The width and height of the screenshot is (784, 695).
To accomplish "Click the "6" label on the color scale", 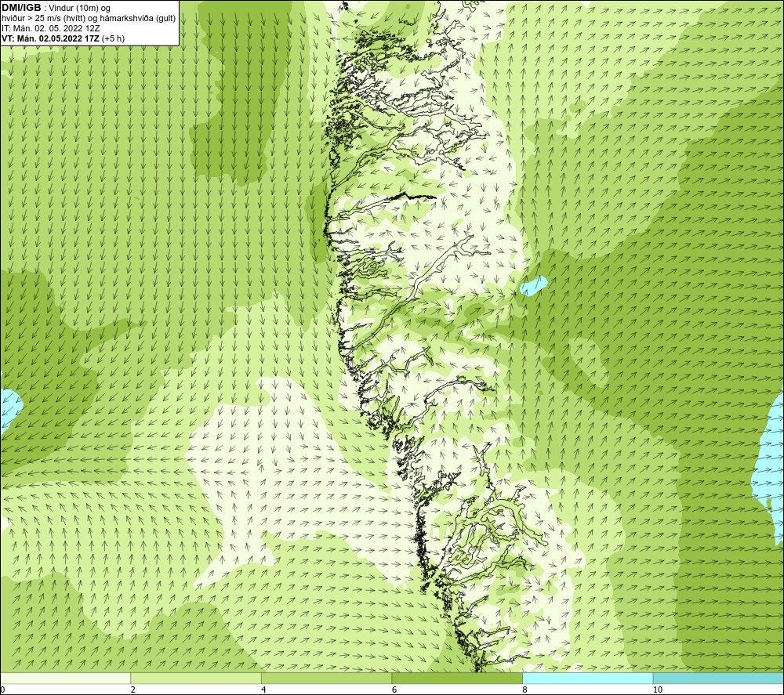I will tap(394, 690).
